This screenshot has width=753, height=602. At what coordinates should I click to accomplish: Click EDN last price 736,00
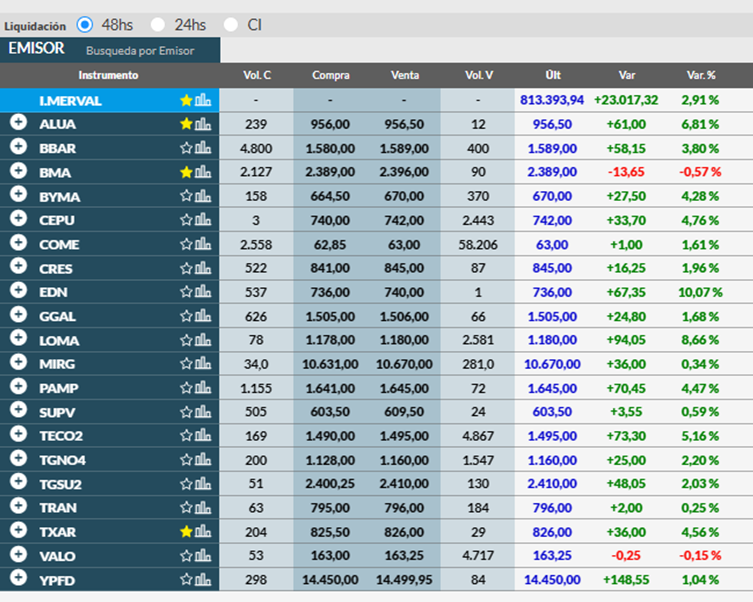552,292
